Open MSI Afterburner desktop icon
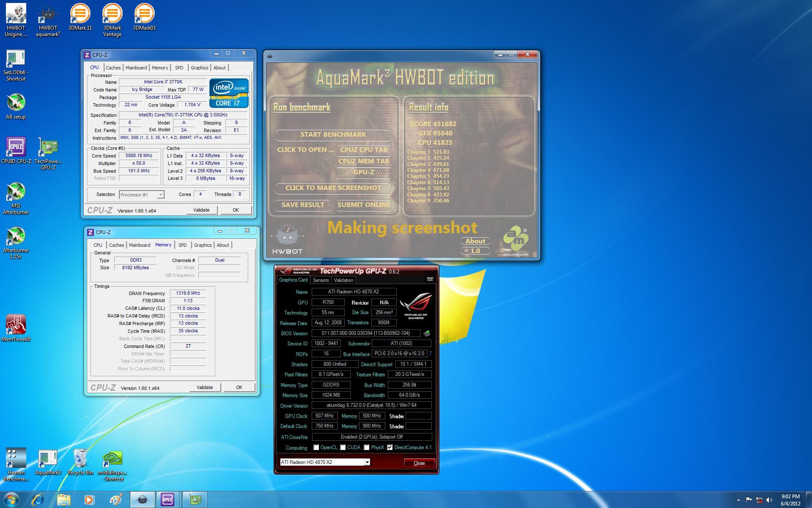The width and height of the screenshot is (812, 508). pos(16,198)
